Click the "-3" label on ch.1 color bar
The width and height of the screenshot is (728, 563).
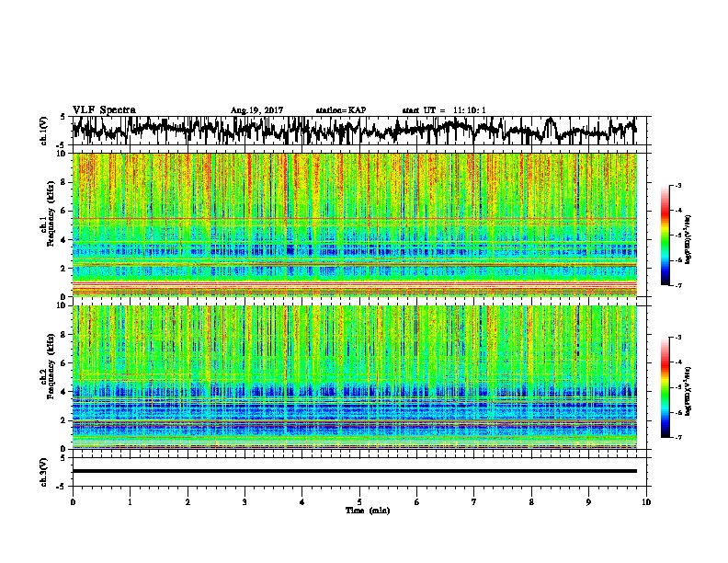[x=677, y=185]
